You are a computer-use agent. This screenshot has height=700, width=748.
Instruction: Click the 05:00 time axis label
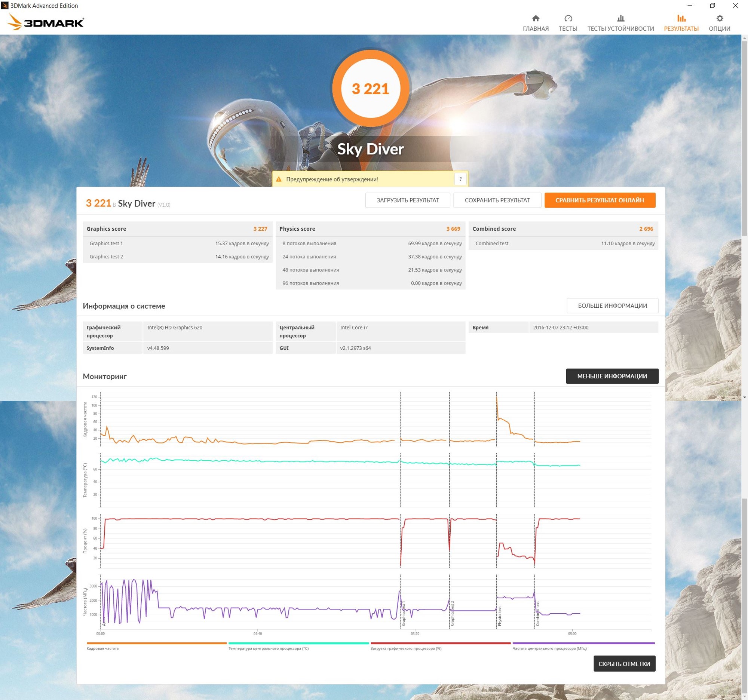[x=572, y=633]
